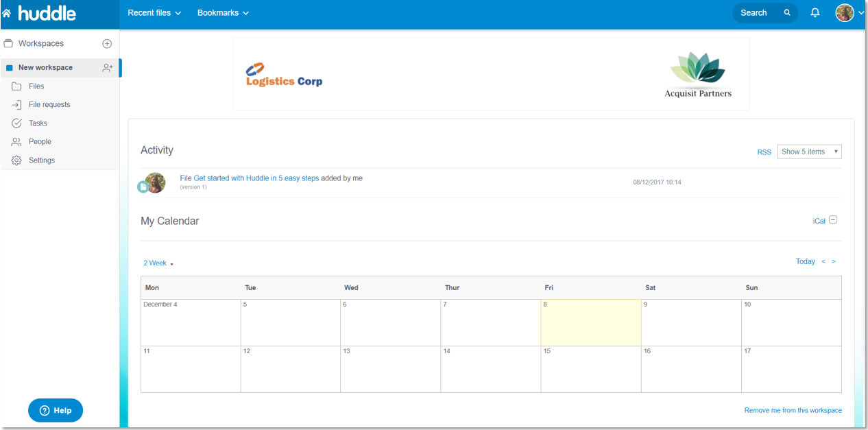This screenshot has width=868, height=430.
Task: Open the Bookmarks dropdown
Action: 223,12
